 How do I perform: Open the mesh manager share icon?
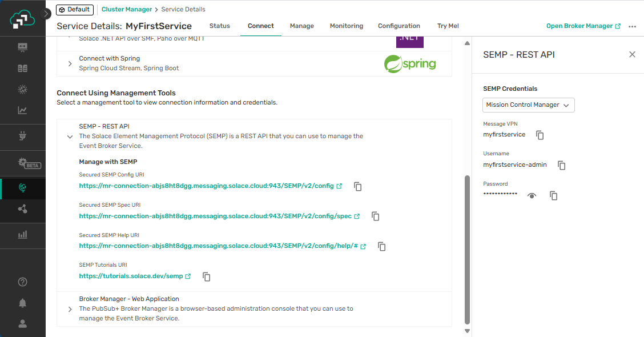tap(23, 209)
